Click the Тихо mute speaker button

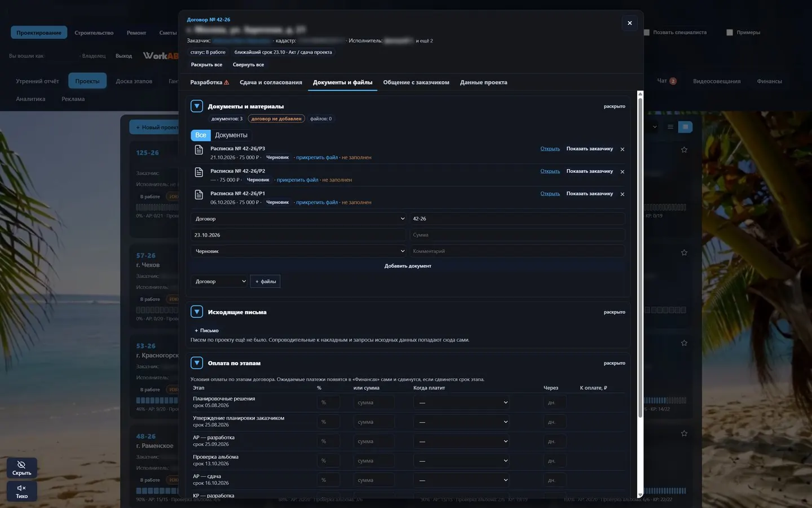pyautogui.click(x=21, y=491)
